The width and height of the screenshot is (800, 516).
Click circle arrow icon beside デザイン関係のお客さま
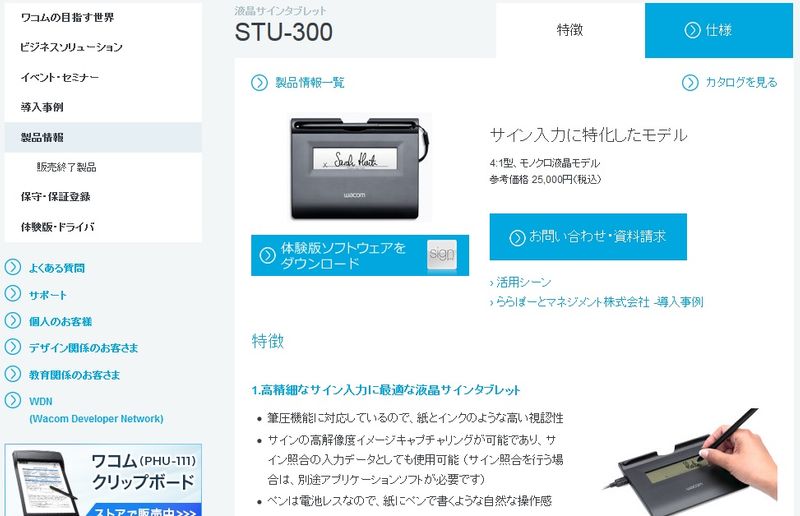pyautogui.click(x=13, y=347)
